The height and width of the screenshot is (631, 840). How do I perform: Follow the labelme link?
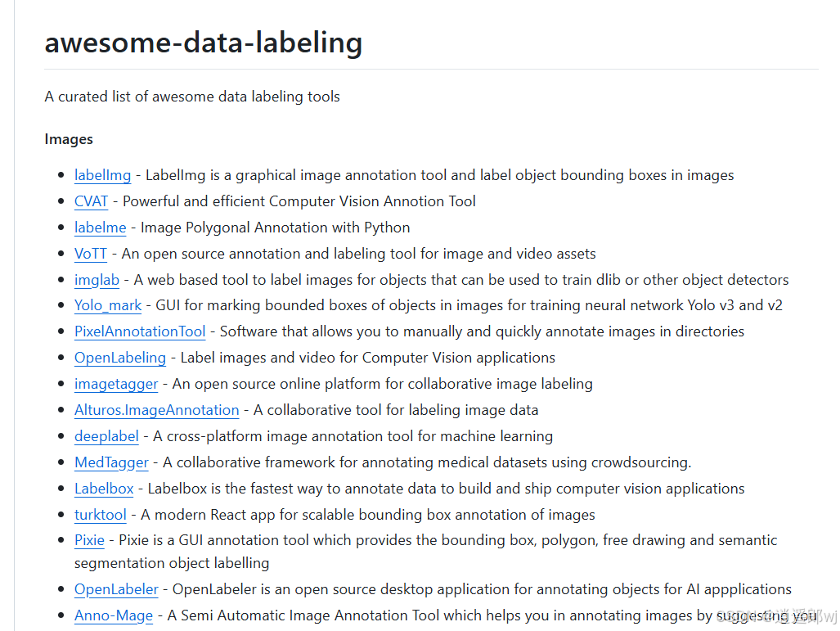(100, 228)
